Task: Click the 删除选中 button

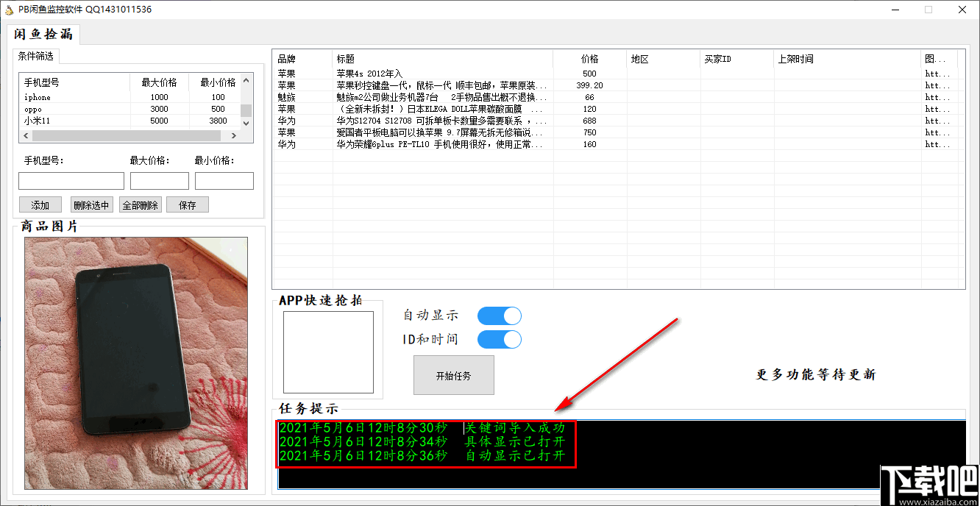Action: coord(92,205)
